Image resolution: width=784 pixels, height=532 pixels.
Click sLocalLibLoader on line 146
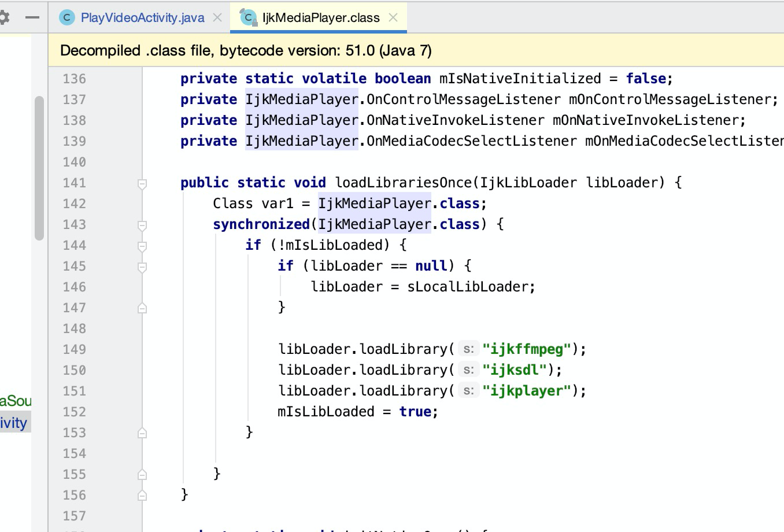468,287
